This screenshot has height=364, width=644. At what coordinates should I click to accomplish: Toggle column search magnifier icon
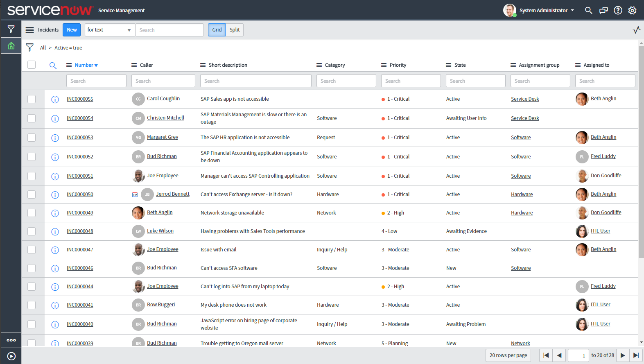pos(53,65)
